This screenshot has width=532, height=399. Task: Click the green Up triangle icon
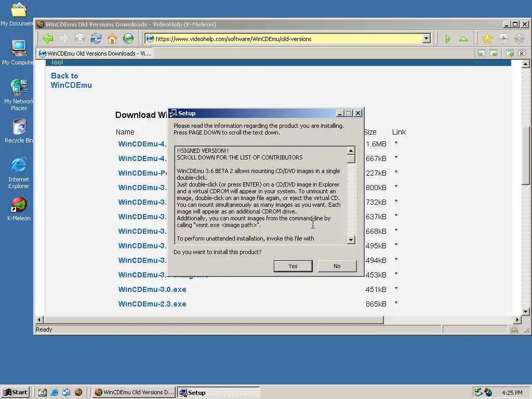pos(463,38)
